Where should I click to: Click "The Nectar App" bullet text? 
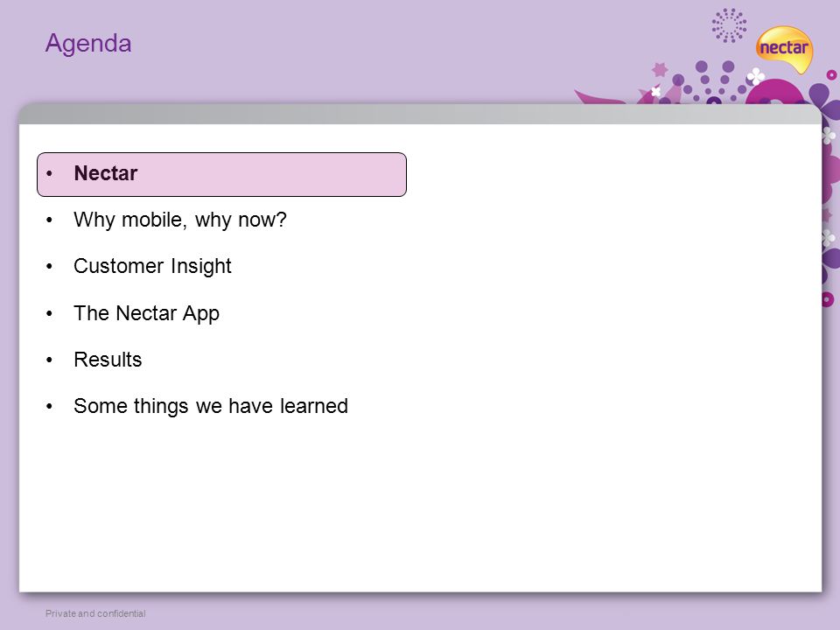click(146, 313)
